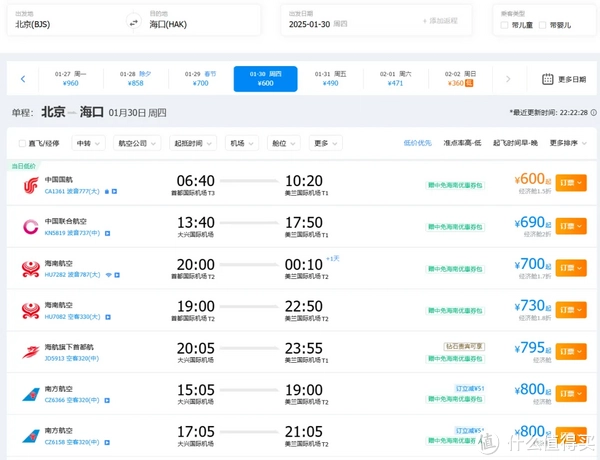Go to next dates with right arrow
The width and height of the screenshot is (600, 460).
point(508,79)
